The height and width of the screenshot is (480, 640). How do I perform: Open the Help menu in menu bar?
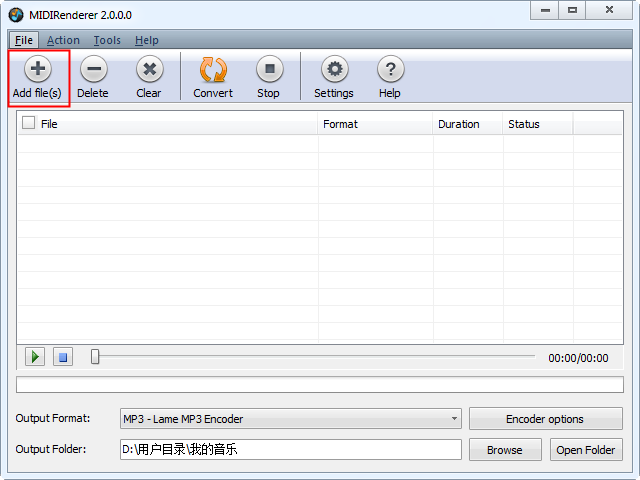147,40
